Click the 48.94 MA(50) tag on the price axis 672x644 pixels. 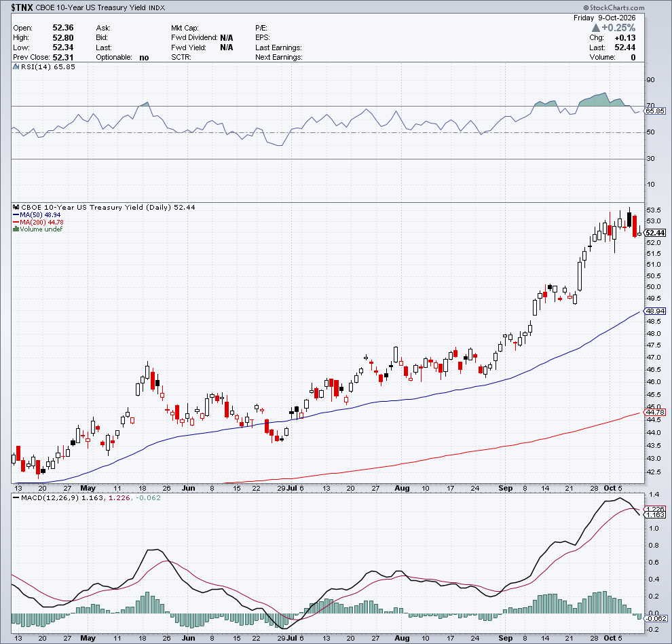point(655,311)
